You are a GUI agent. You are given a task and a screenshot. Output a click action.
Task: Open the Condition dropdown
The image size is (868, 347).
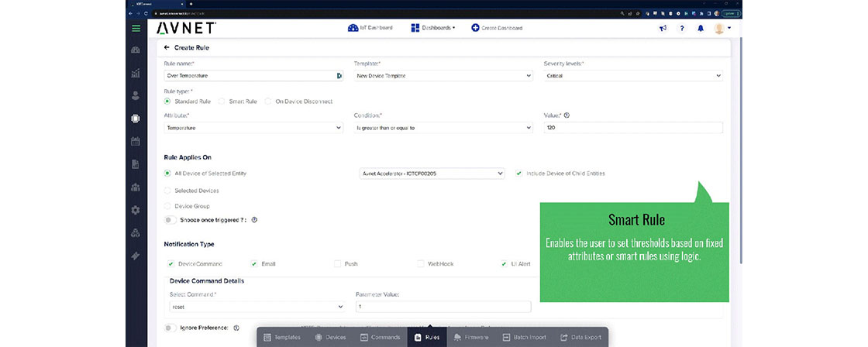443,128
